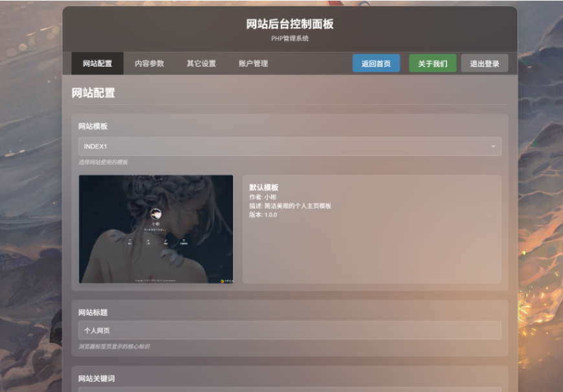Image resolution: width=563 pixels, height=392 pixels.
Task: Click the default template preview thumbnail
Action: (156, 229)
